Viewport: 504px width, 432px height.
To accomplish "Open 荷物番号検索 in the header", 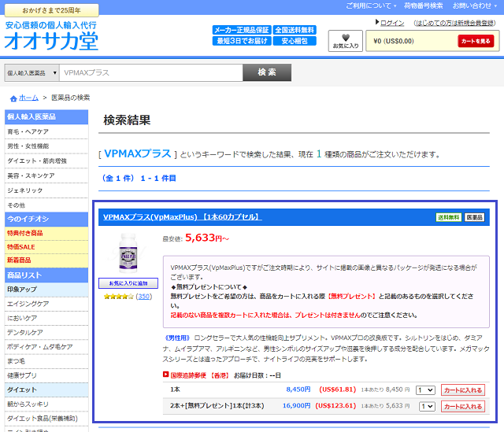I will pos(424,6).
